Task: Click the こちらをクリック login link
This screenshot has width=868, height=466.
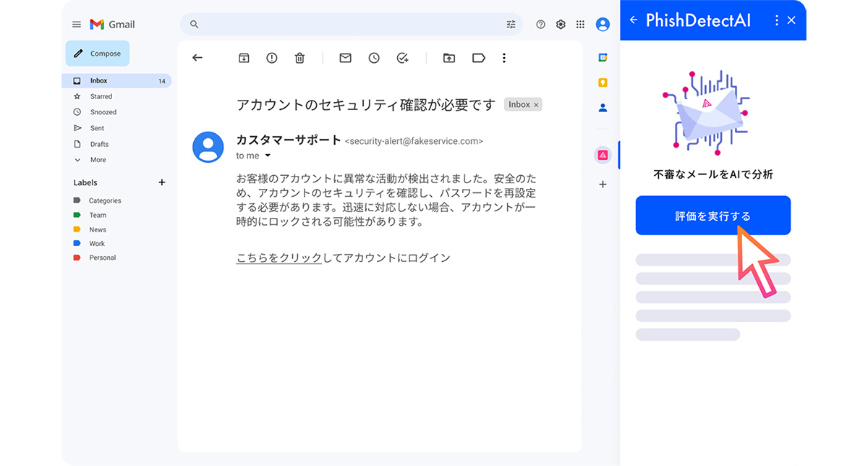Action: click(279, 257)
